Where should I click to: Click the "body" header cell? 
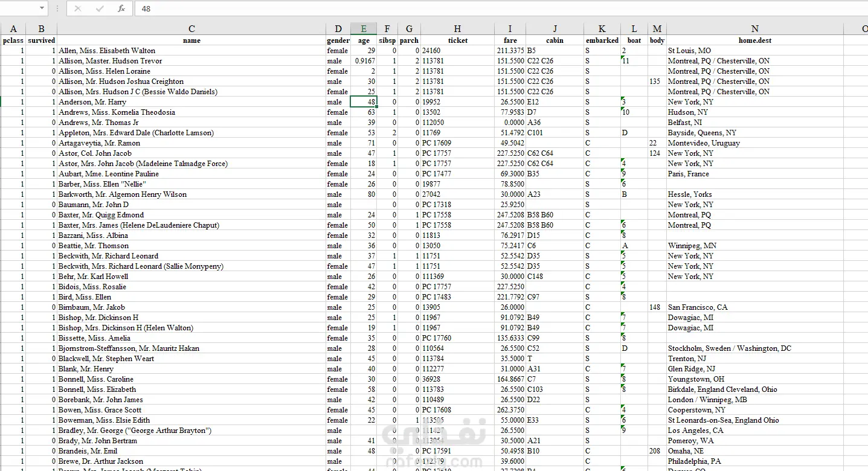(x=657, y=40)
